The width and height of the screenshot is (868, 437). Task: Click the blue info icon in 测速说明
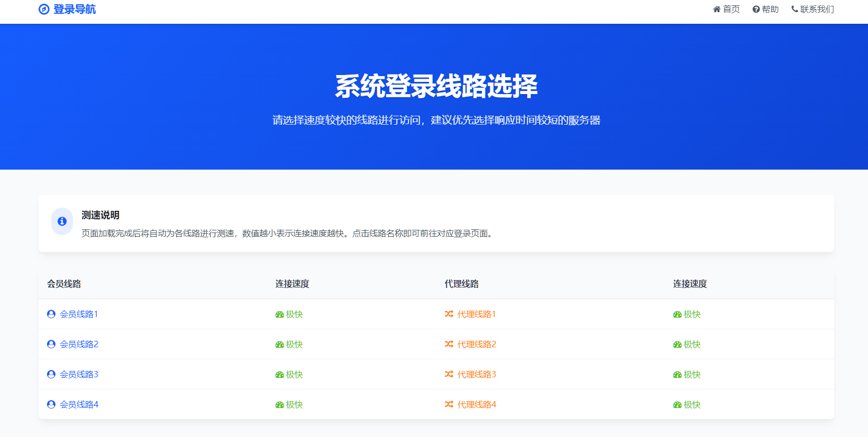[x=62, y=221]
